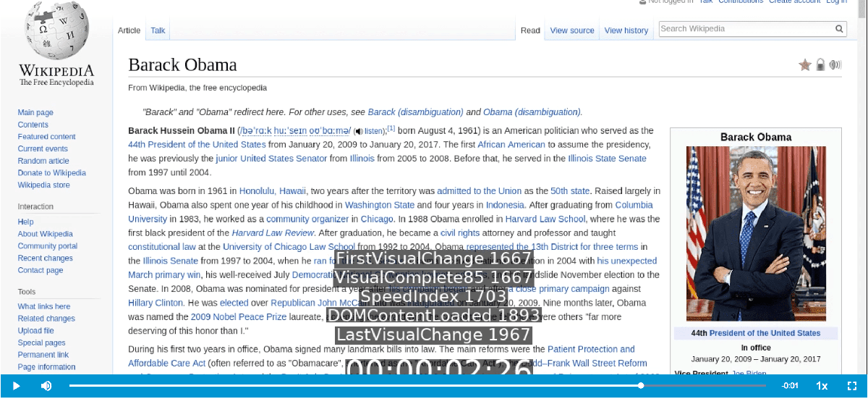Click the search magnifier icon
The height and width of the screenshot is (399, 868).
pos(839,29)
